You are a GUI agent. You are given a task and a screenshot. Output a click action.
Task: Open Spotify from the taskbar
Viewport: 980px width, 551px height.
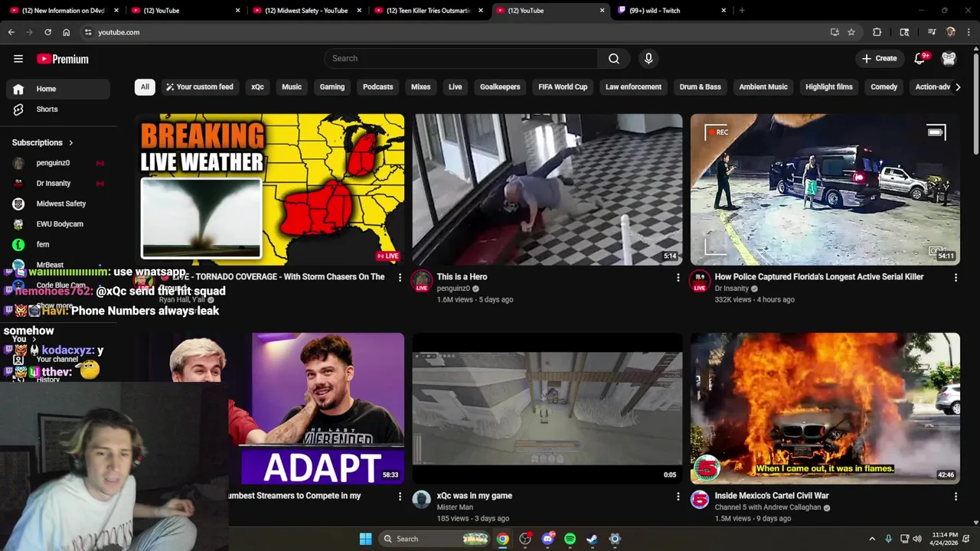click(x=570, y=539)
